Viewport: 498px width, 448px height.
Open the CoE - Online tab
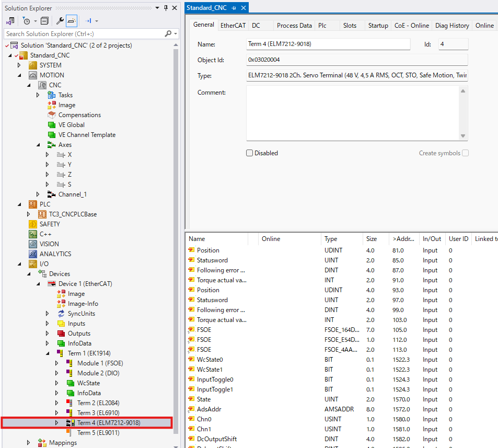tap(412, 26)
